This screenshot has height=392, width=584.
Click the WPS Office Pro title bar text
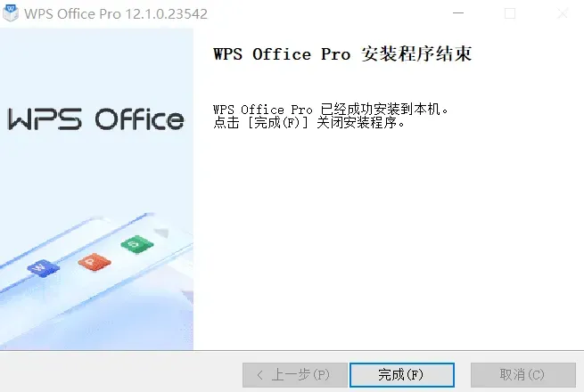[72, 13]
